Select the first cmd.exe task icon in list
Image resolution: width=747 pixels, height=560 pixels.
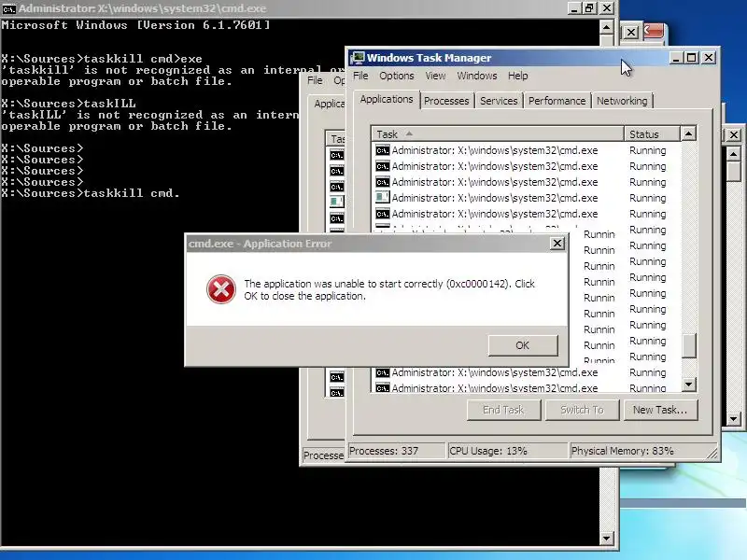click(x=382, y=150)
